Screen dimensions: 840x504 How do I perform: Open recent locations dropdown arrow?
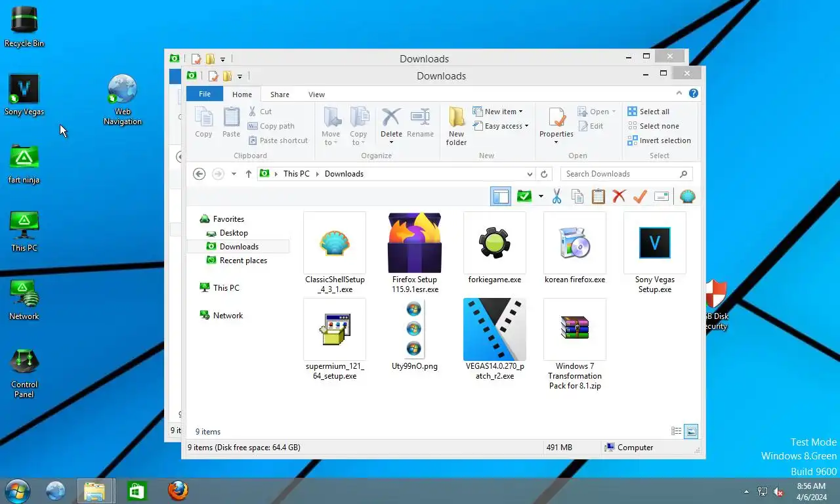click(x=234, y=174)
